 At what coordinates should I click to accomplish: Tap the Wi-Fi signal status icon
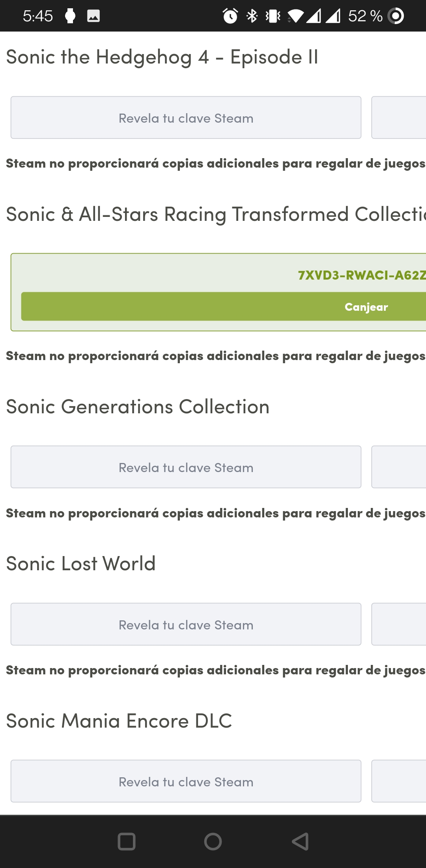(x=296, y=16)
